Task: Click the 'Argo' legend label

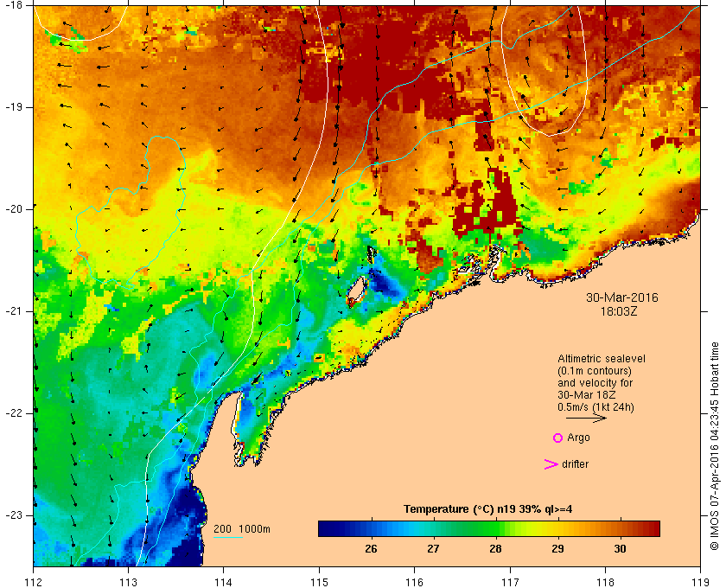Action: (578, 438)
